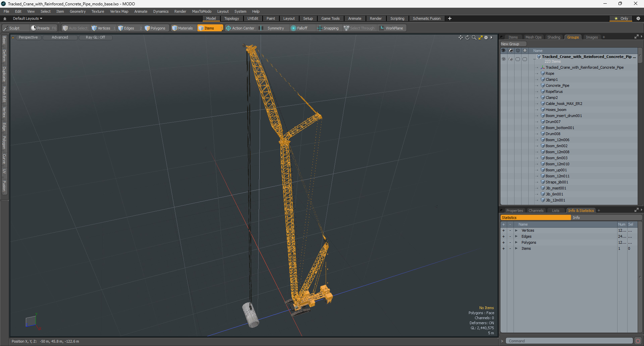
Task: Toggle Snapping
Action: 328,28
